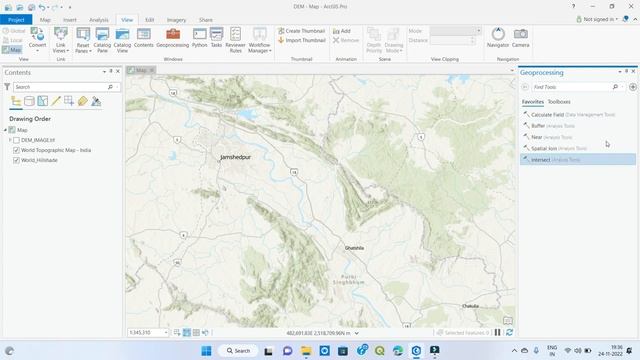
Task: Open the Buffer tool
Action: [578, 126]
